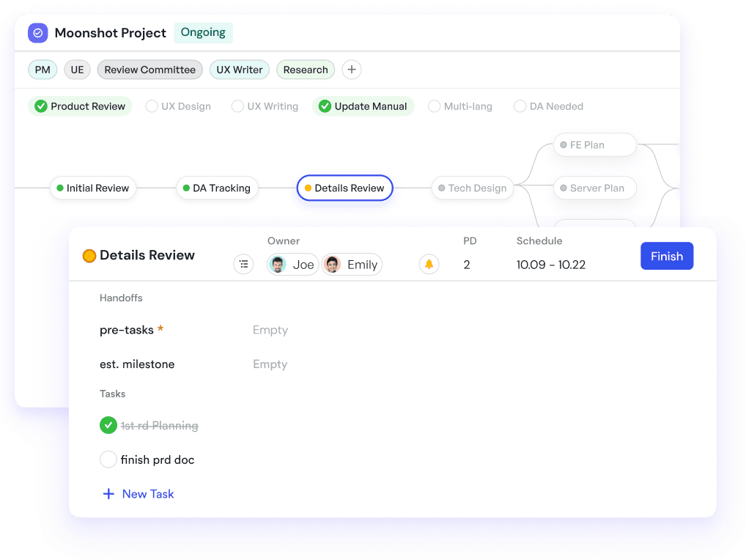Open the Server Plan workflow node

pyautogui.click(x=595, y=188)
